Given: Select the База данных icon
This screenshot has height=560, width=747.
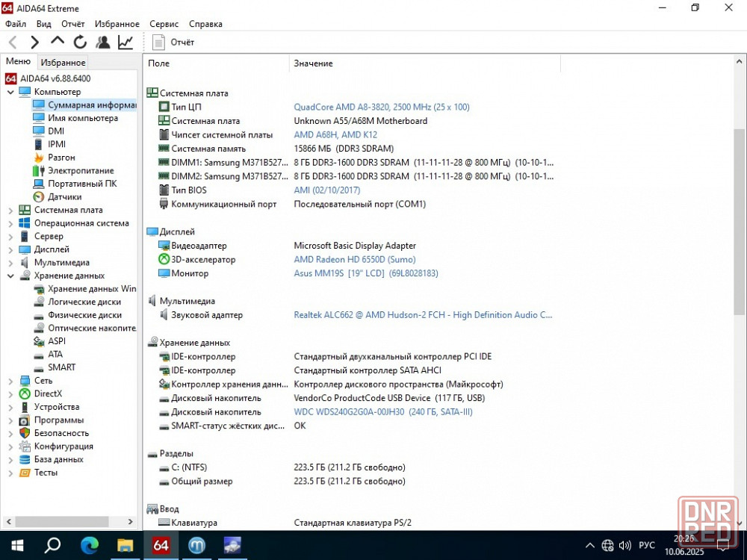Looking at the screenshot, I should pyautogui.click(x=25, y=459).
